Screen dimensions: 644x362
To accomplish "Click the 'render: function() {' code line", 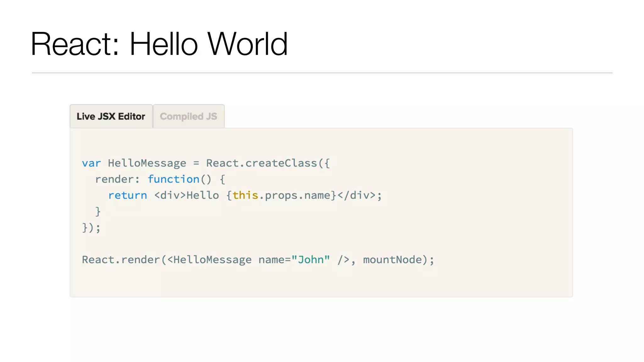I will [x=160, y=179].
